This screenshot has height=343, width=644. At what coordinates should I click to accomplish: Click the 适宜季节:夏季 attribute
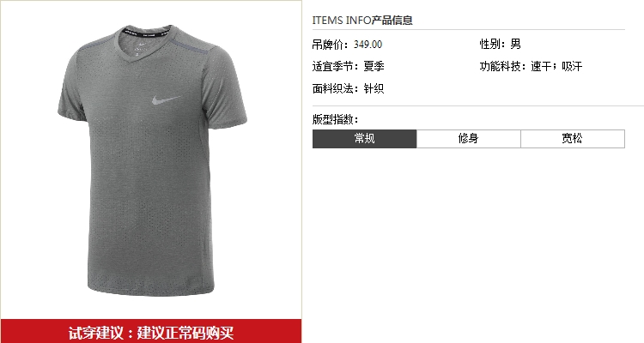[349, 66]
